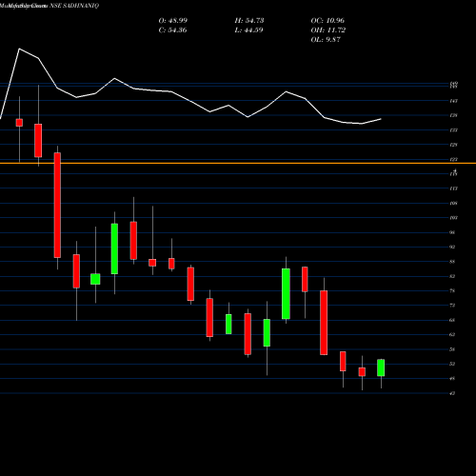Click the 133 price axis label

453,130
